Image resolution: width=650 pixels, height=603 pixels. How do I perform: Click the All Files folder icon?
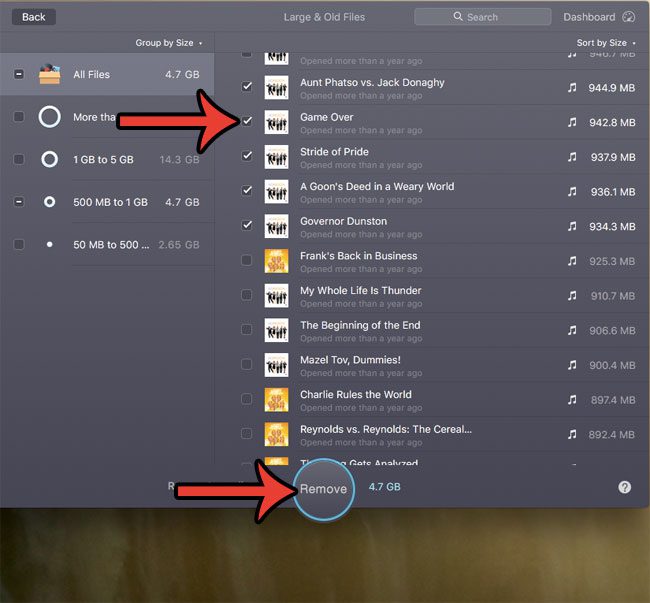[49, 74]
